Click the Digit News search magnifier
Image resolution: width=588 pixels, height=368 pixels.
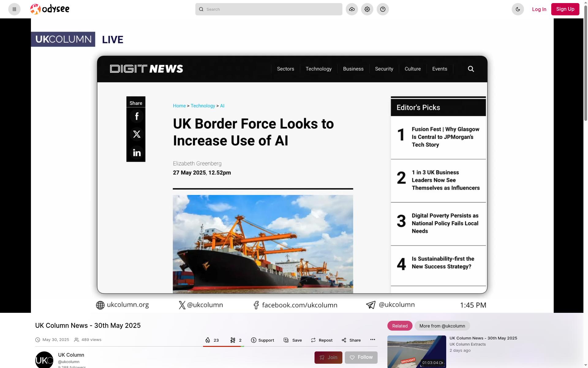coord(471,69)
